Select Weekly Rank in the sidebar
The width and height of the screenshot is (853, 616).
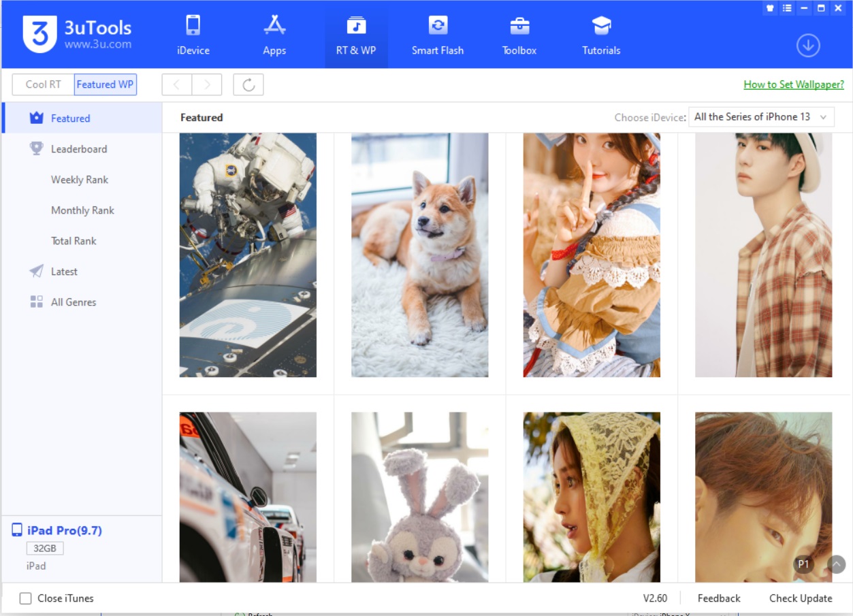pos(80,180)
